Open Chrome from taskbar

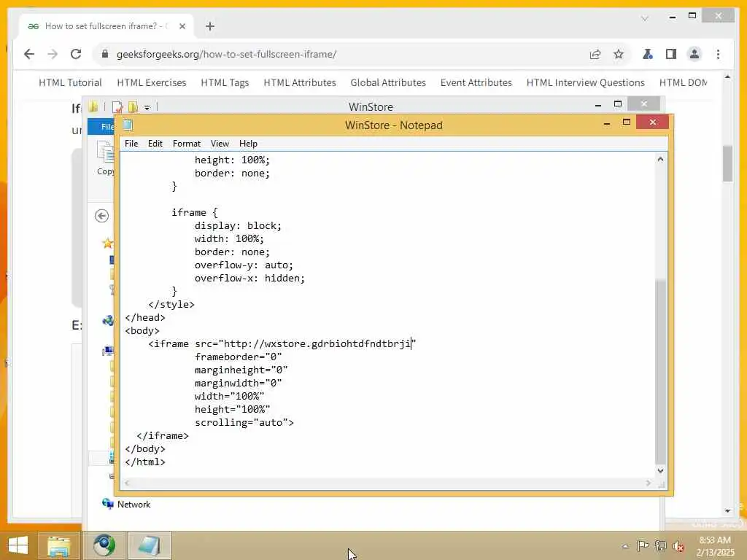[x=104, y=545]
